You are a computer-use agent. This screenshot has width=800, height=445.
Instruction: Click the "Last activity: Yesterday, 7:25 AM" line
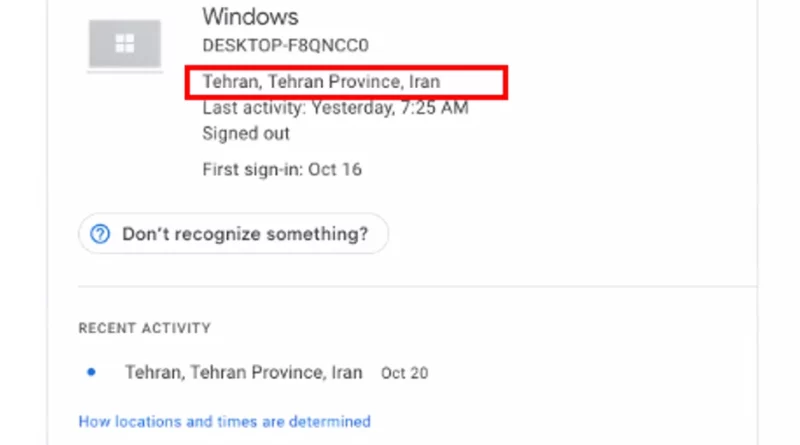tap(335, 108)
